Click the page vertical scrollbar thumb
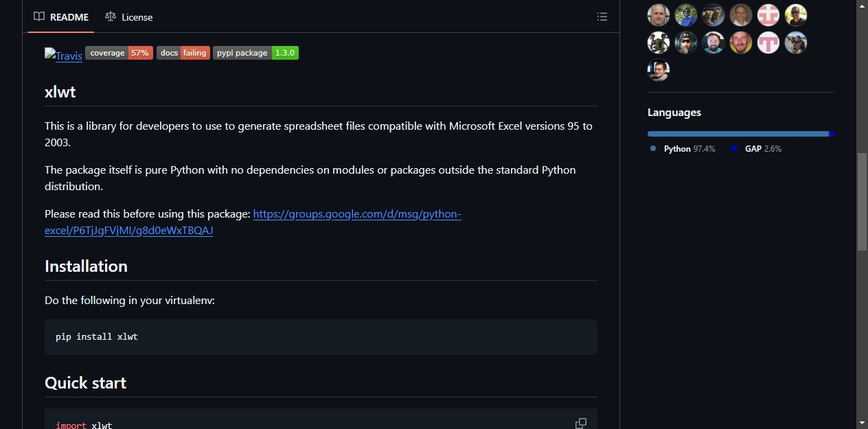Viewport: 868px width, 429px height. tap(862, 202)
